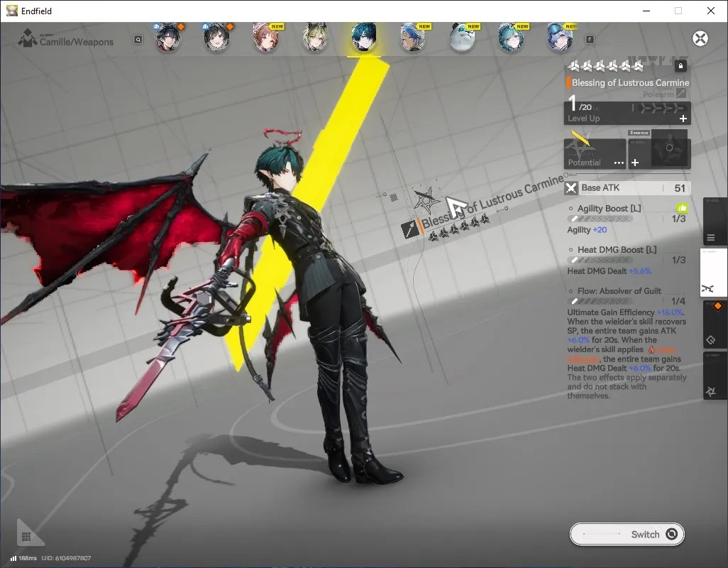Select the brown-haired operator portrait marked NEW
Screen dimensions: 728x568
pyautogui.click(x=265, y=38)
